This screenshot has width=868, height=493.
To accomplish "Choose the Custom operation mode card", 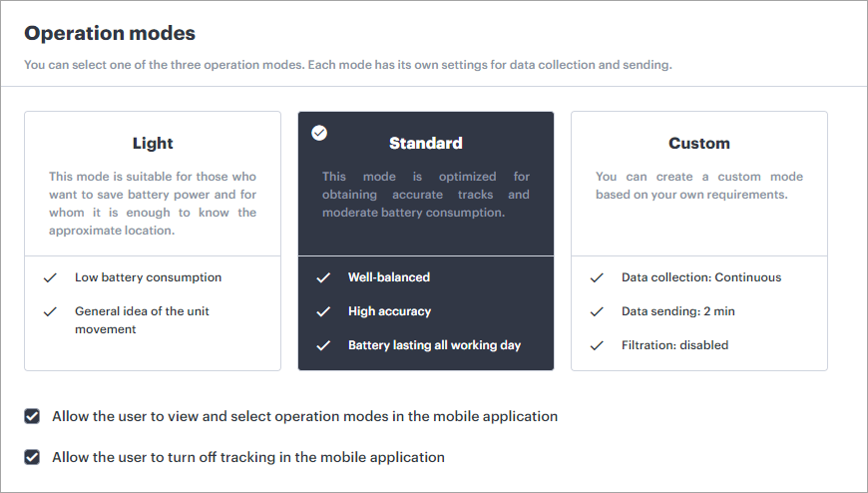I will tap(699, 144).
